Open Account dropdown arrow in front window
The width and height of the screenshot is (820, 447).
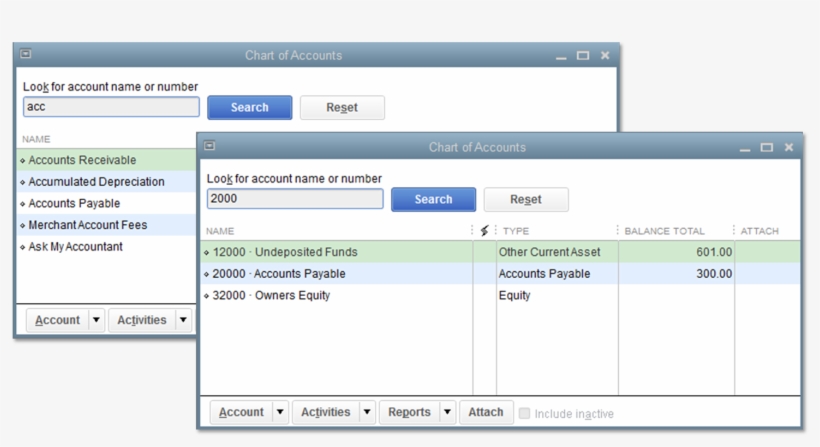coord(280,412)
